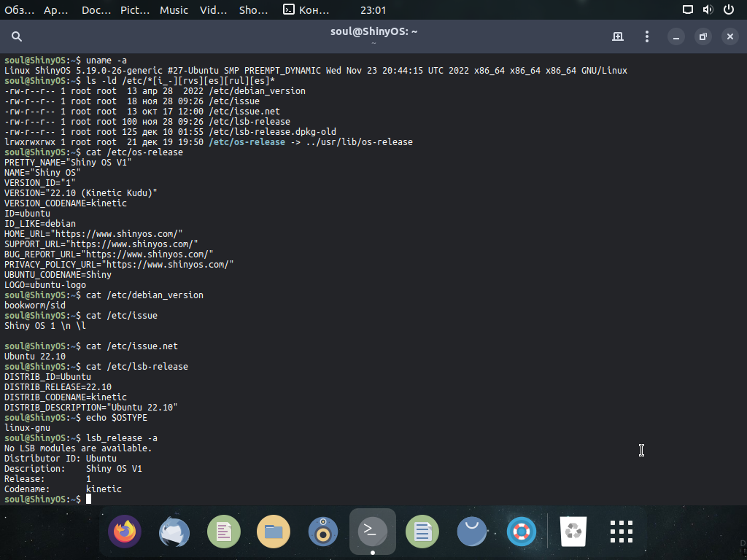This screenshot has width=747, height=560.
Task: Click the soul@ShinyOS: ~ window title
Action: pyautogui.click(x=373, y=31)
